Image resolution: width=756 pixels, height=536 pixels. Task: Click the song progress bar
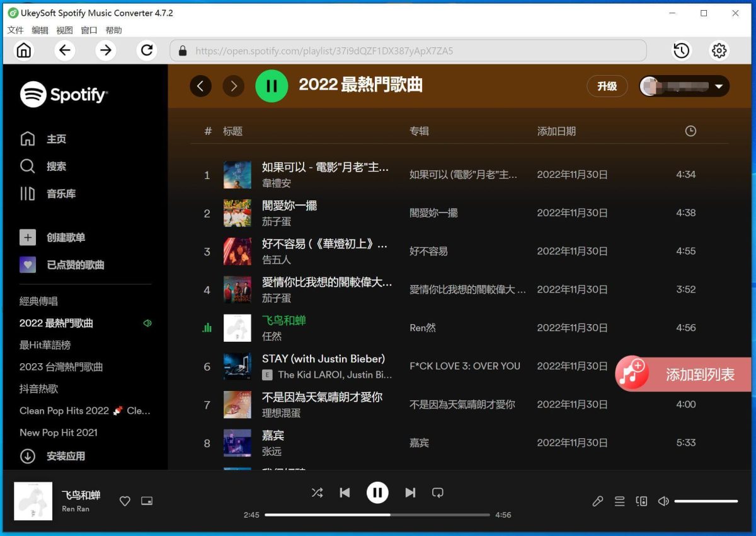coord(377,515)
